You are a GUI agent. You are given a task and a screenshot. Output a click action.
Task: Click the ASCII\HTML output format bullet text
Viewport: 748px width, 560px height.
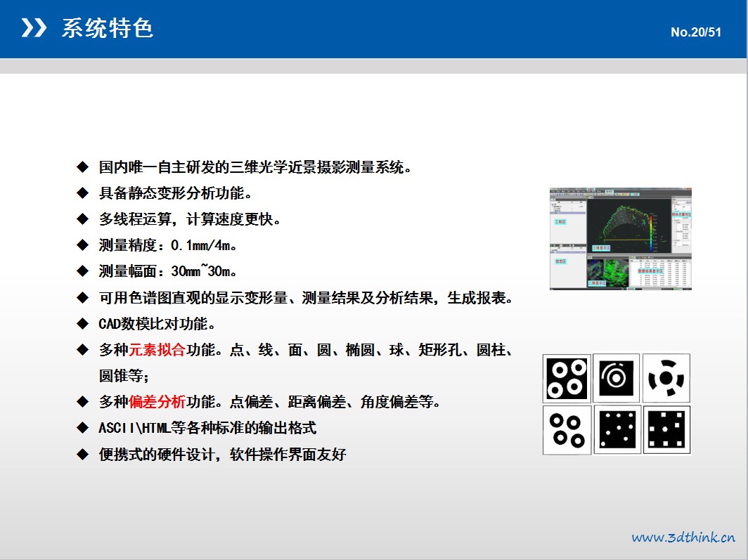tap(207, 428)
